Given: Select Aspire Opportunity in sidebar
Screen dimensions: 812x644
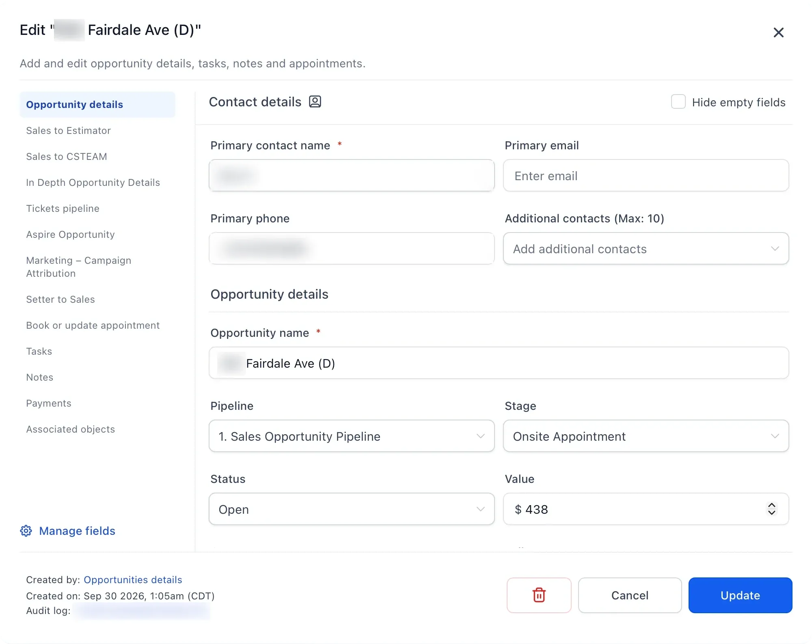Looking at the screenshot, I should point(70,235).
